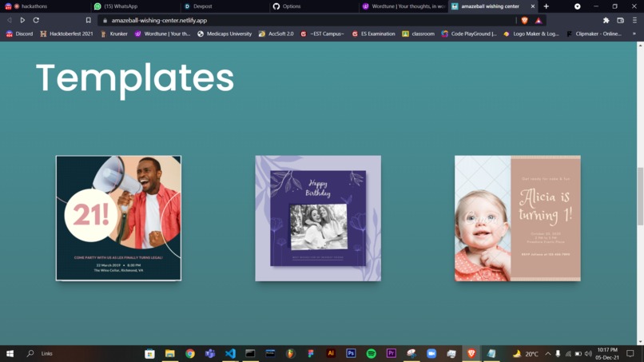Image resolution: width=644 pixels, height=362 pixels.
Task: Open the Clipmaker - Online bookmark
Action: coord(594,34)
